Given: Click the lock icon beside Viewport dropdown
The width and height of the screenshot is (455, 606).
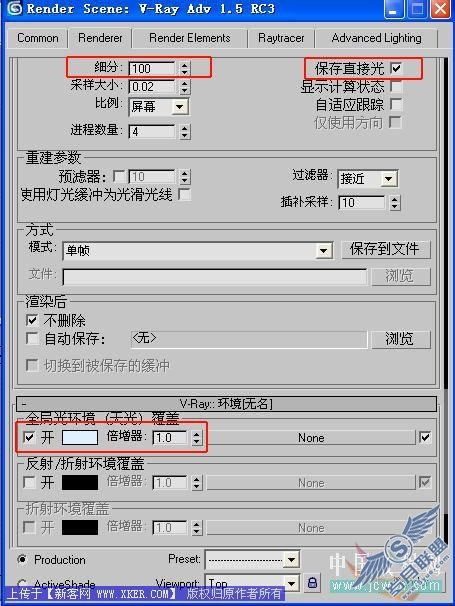Looking at the screenshot, I should point(312,582).
